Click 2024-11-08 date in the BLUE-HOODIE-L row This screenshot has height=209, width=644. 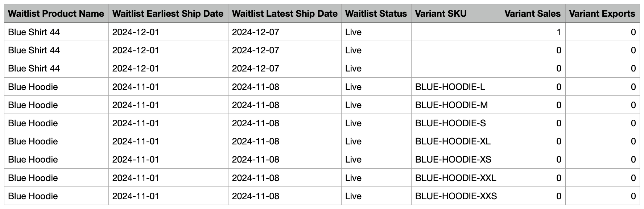pos(256,87)
